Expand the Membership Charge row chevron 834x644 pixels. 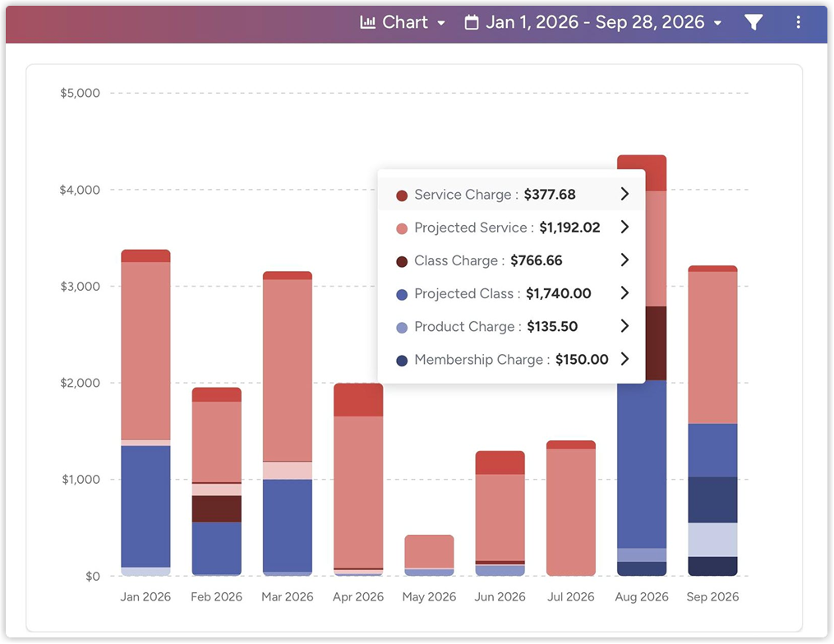(625, 359)
